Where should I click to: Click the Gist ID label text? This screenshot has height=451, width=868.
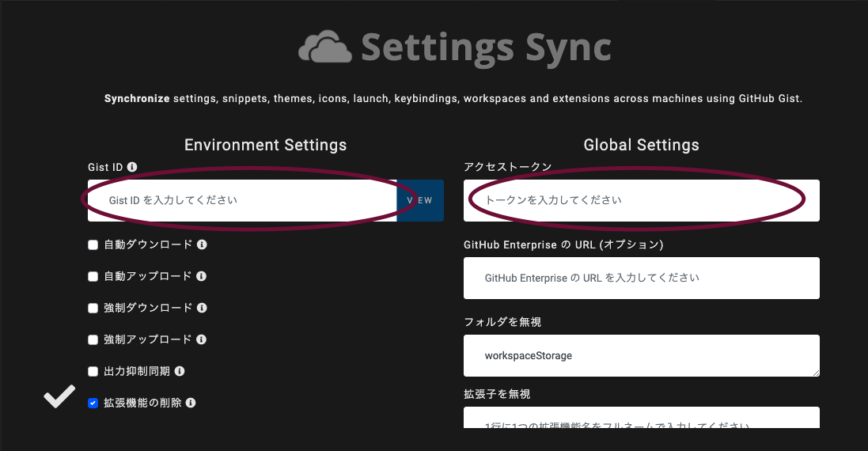105,167
